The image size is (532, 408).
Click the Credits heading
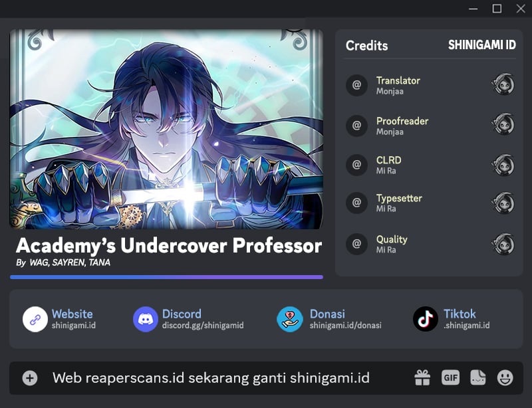pyautogui.click(x=367, y=45)
